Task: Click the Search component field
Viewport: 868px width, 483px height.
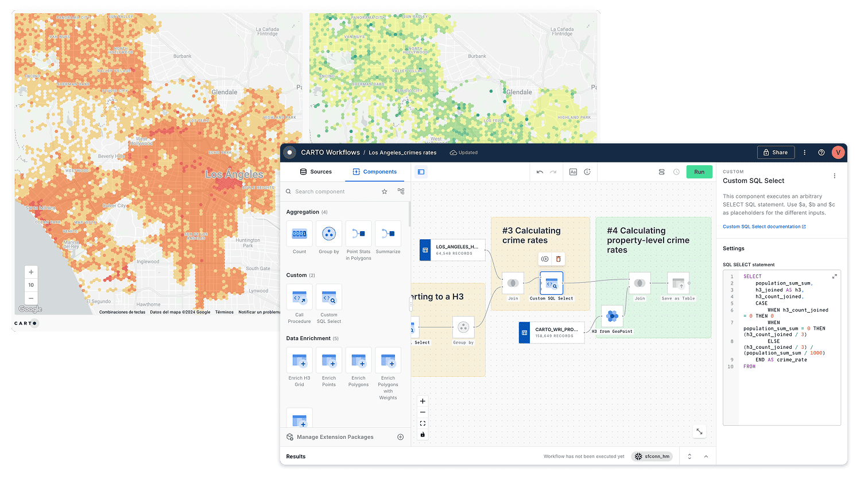Action: (x=333, y=192)
